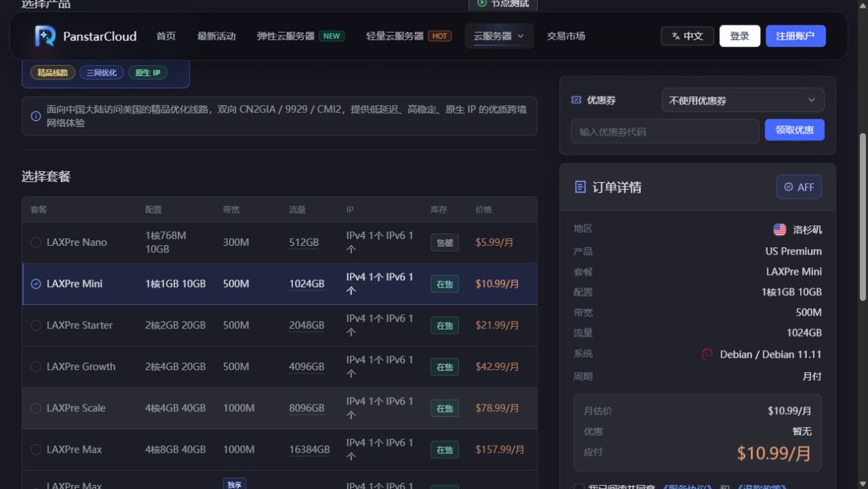Click the 精品线路 tag
The height and width of the screenshot is (489, 868).
pos(53,72)
